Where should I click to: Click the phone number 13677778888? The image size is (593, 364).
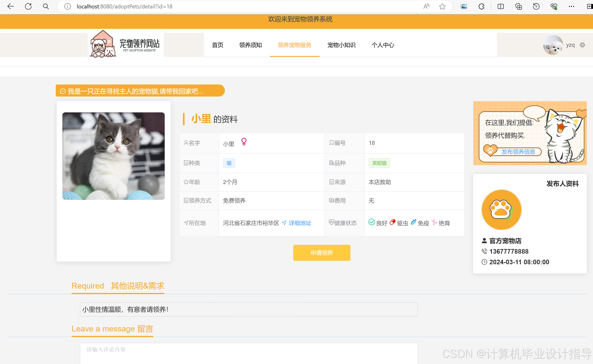509,251
